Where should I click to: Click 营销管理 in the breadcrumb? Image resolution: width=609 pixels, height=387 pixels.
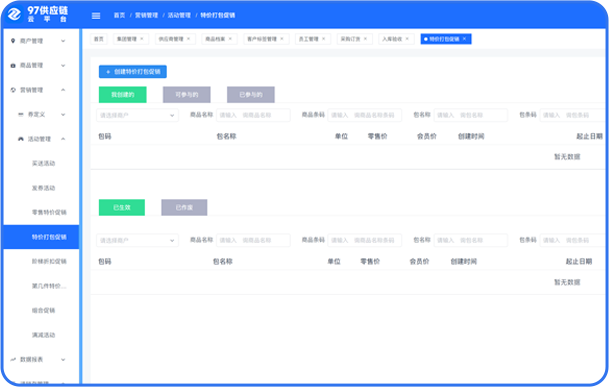[x=146, y=16]
